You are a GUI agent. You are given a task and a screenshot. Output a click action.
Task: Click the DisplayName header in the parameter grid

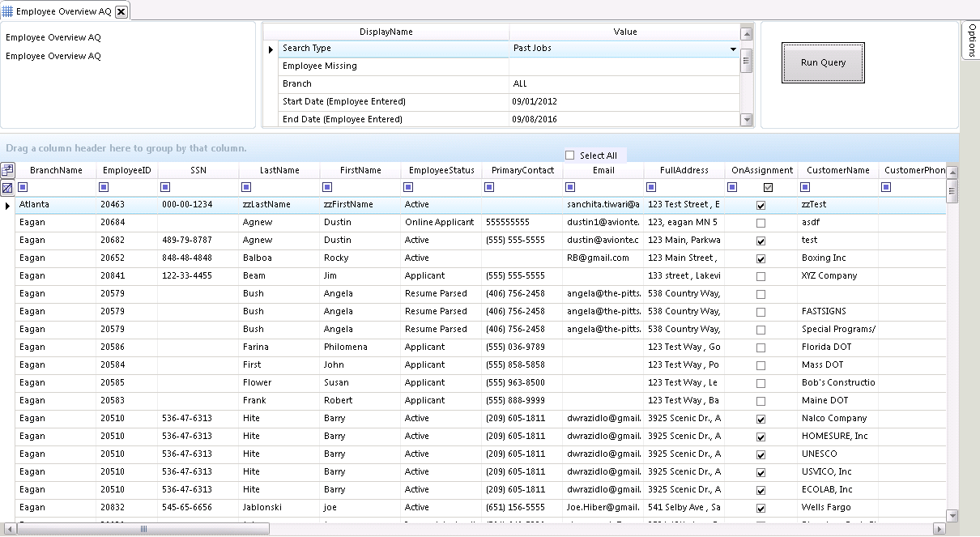(386, 32)
